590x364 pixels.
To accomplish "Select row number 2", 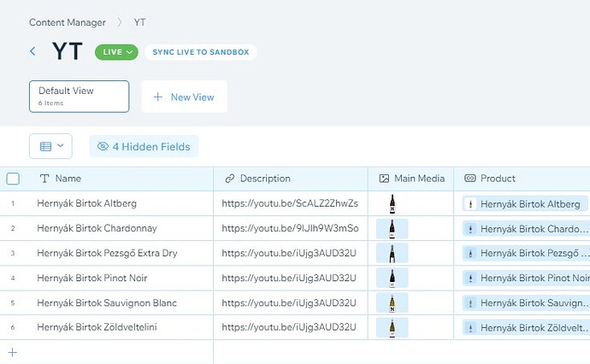I will pos(13,228).
